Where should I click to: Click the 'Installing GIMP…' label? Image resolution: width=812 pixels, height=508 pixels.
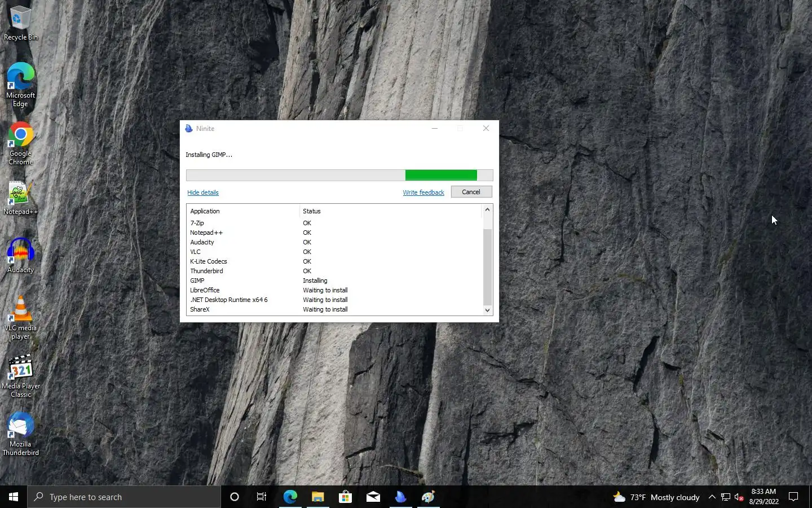[209, 155]
